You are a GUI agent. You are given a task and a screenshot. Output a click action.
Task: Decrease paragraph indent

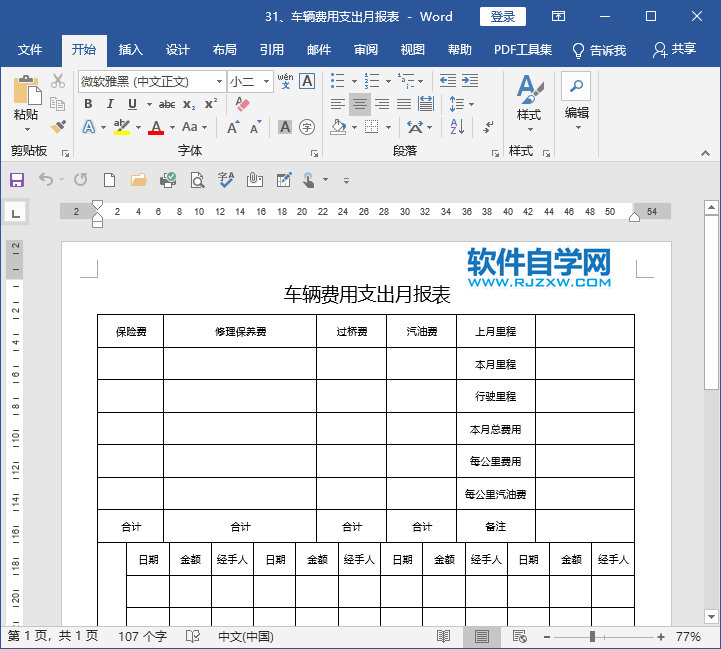click(x=447, y=81)
